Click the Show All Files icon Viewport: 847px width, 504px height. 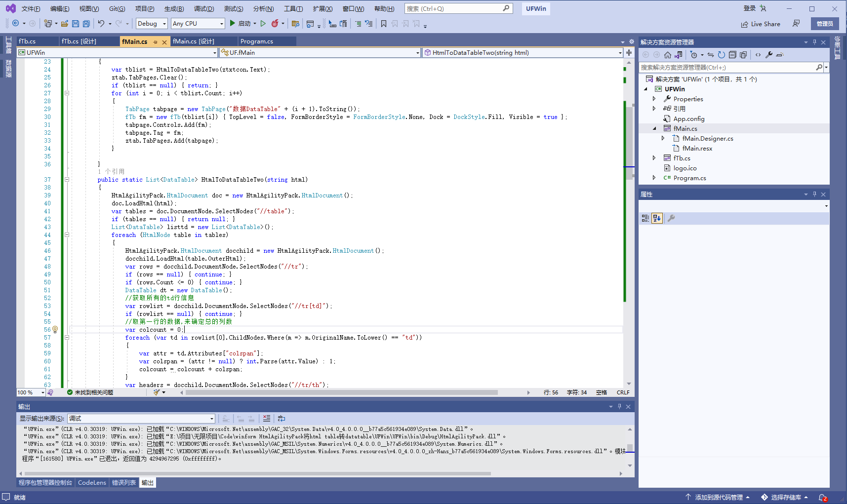pyautogui.click(x=743, y=55)
